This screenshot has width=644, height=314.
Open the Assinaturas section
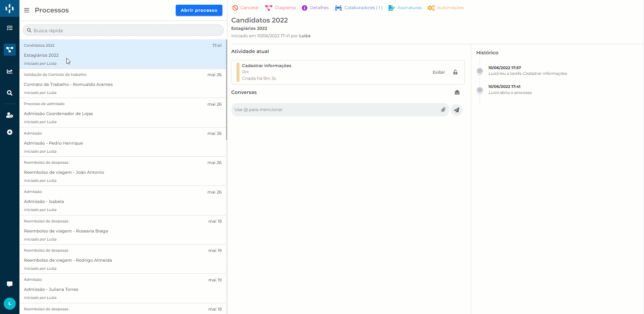pyautogui.click(x=405, y=8)
